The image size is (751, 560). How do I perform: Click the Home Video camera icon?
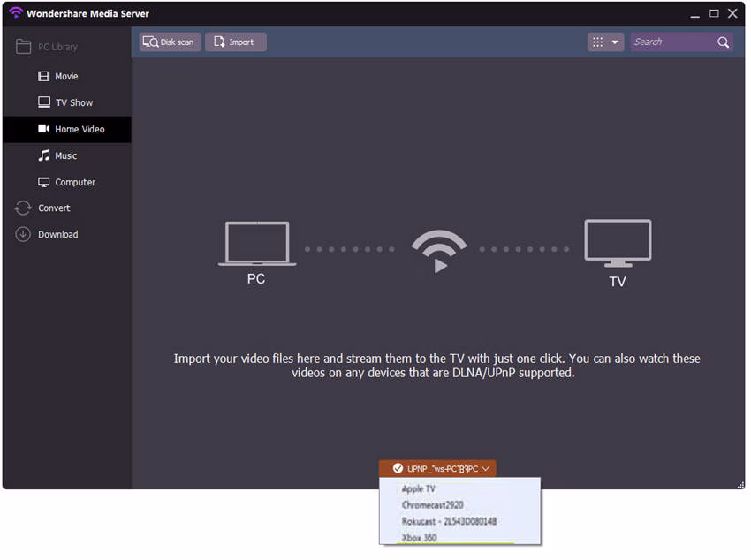(x=44, y=129)
